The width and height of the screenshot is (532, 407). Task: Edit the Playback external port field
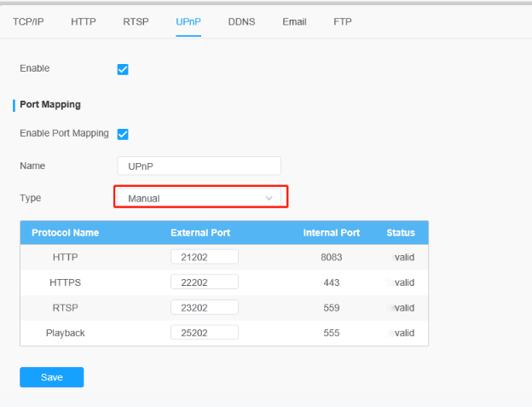pyautogui.click(x=205, y=333)
